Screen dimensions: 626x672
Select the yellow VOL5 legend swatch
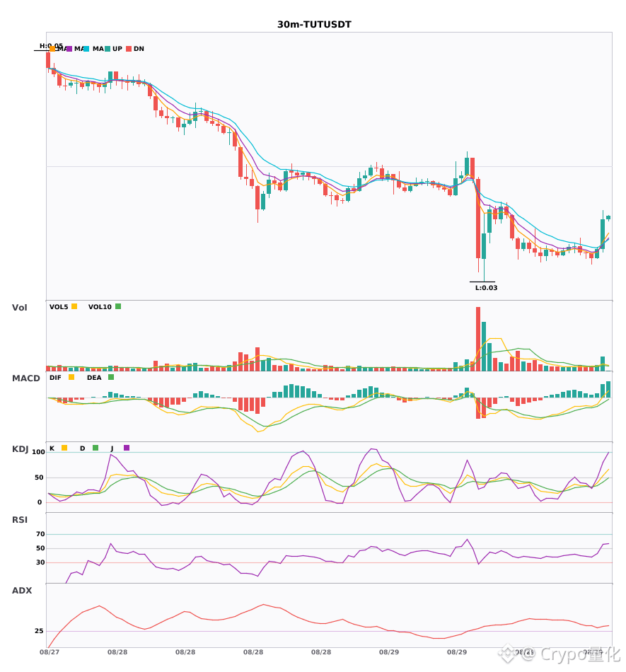pyautogui.click(x=74, y=306)
